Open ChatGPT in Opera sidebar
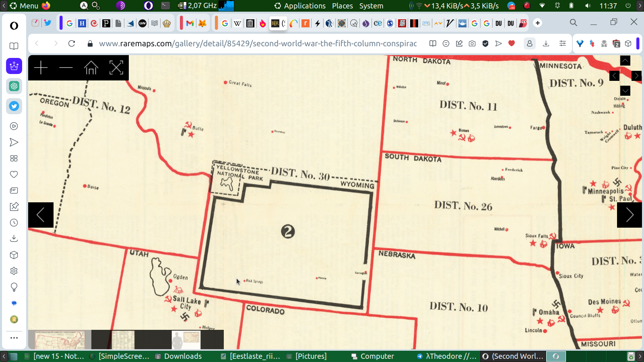 [x=14, y=86]
